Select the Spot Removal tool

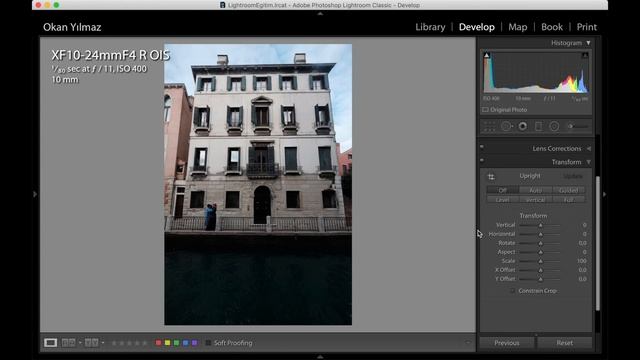click(x=507, y=127)
